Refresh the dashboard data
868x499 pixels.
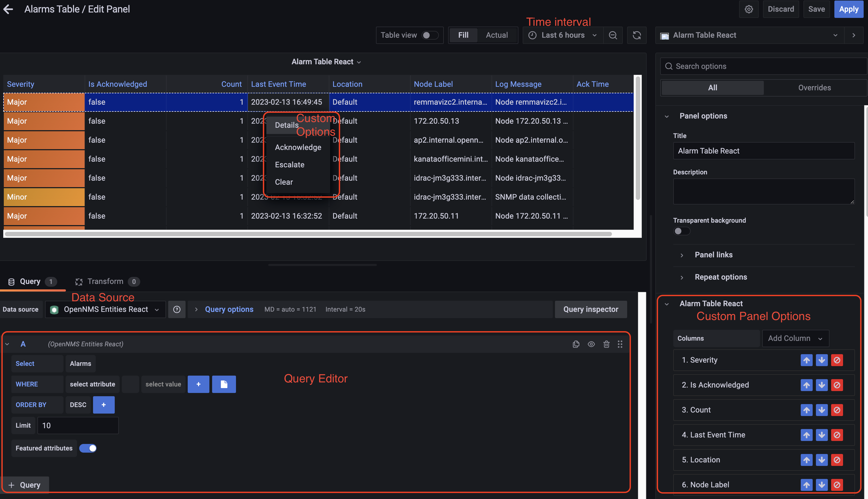637,35
